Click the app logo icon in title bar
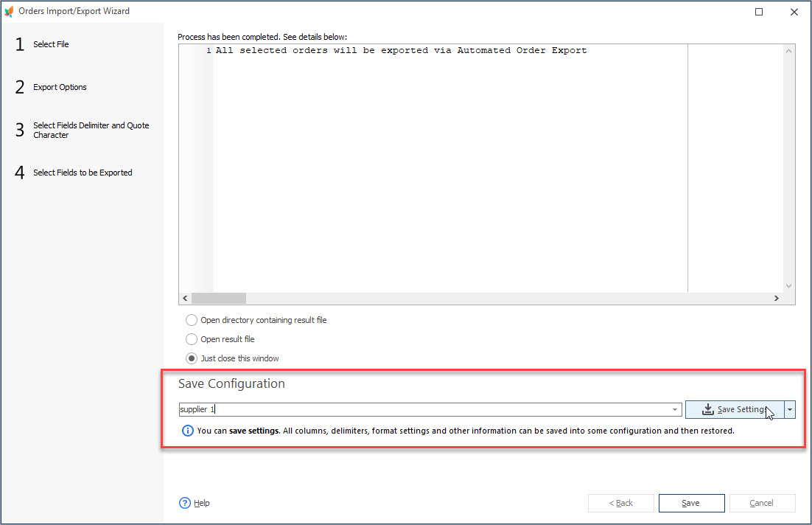Viewport: 812px width, 525px height. 9,11
